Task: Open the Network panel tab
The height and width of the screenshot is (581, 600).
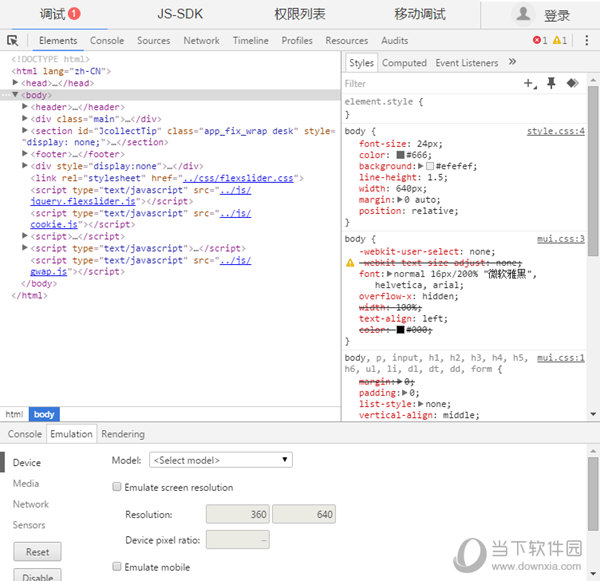Action: click(201, 41)
